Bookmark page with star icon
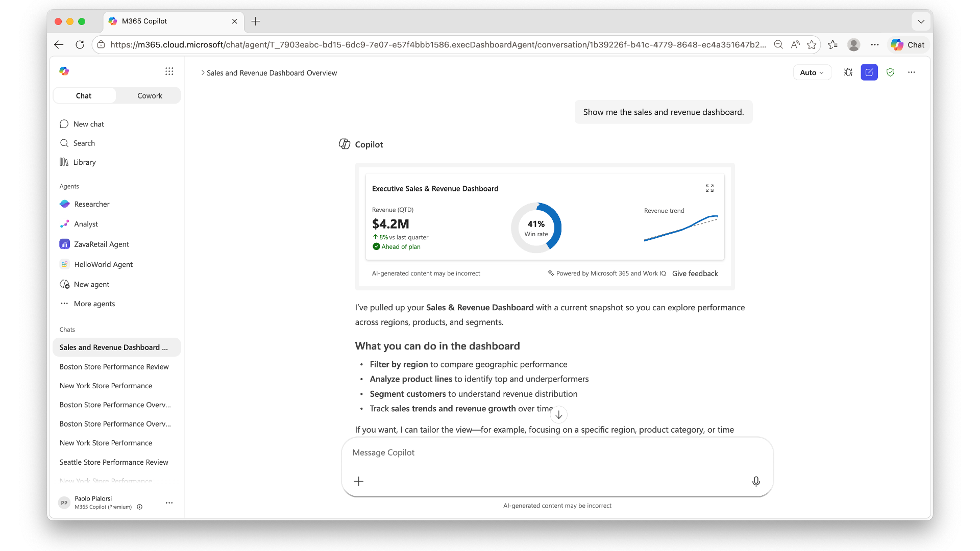 pyautogui.click(x=812, y=45)
